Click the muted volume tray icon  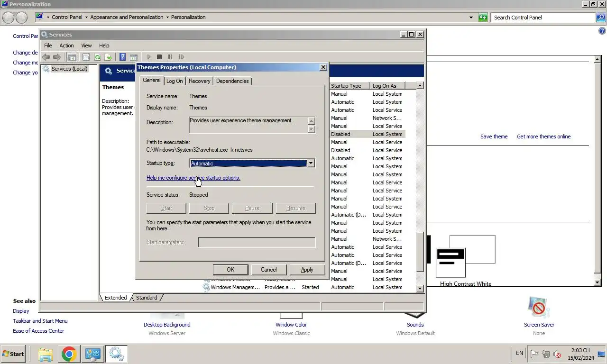tap(557, 354)
